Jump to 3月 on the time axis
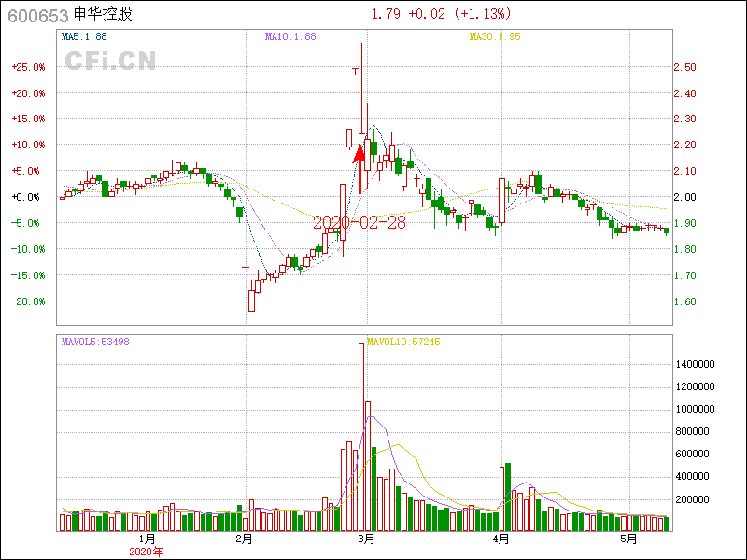747x560 pixels. coord(366,539)
